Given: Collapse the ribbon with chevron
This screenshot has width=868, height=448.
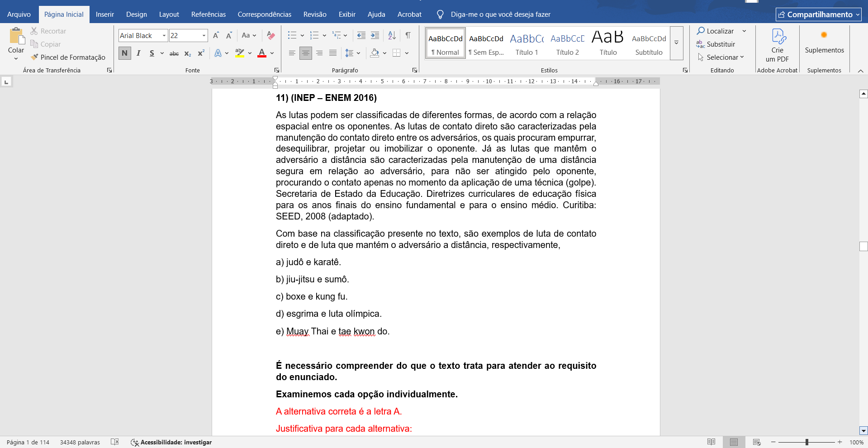Looking at the screenshot, I should (x=861, y=71).
